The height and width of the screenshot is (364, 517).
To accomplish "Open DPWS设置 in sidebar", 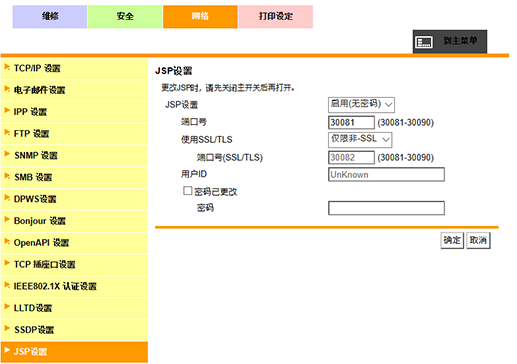I will pyautogui.click(x=74, y=199).
